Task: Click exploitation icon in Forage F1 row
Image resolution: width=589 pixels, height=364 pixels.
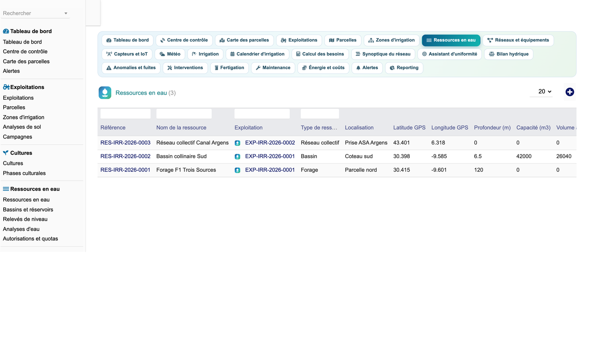Action: pos(237,170)
